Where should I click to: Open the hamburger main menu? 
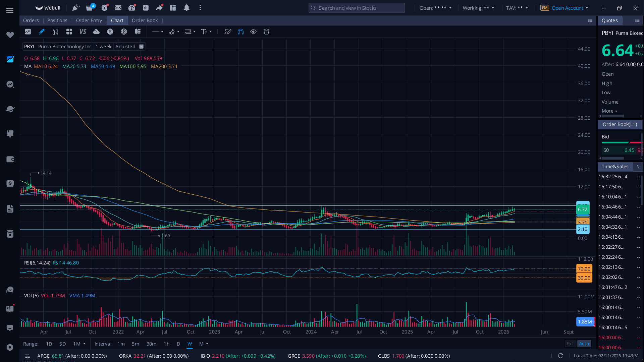(x=10, y=10)
